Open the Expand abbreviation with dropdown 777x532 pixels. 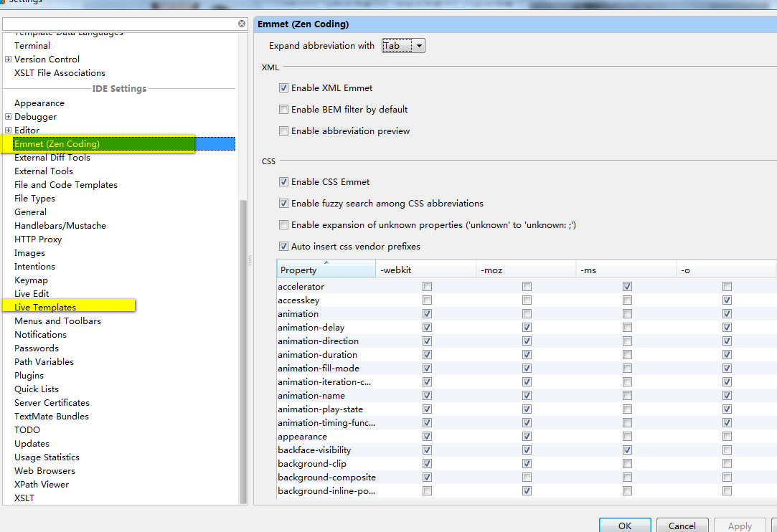[403, 46]
